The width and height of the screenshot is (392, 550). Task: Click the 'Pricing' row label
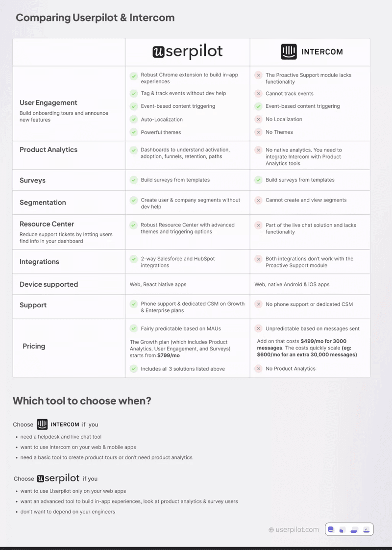pos(34,346)
